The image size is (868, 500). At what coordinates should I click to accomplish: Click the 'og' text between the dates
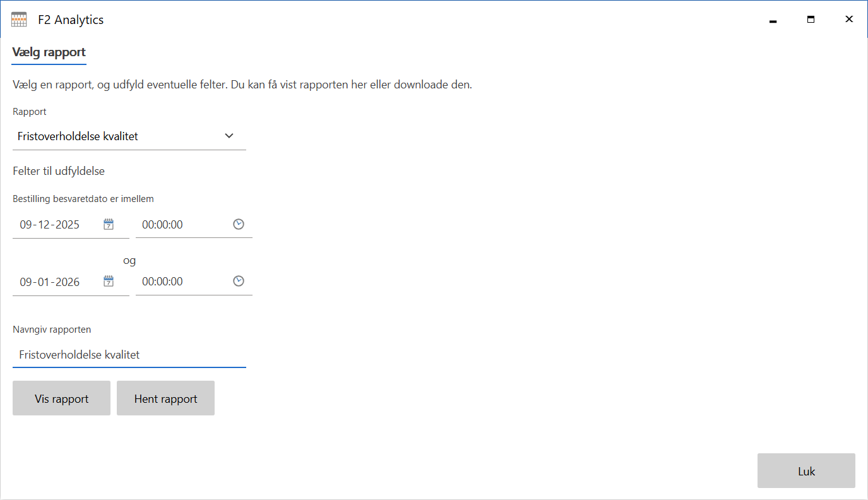129,260
